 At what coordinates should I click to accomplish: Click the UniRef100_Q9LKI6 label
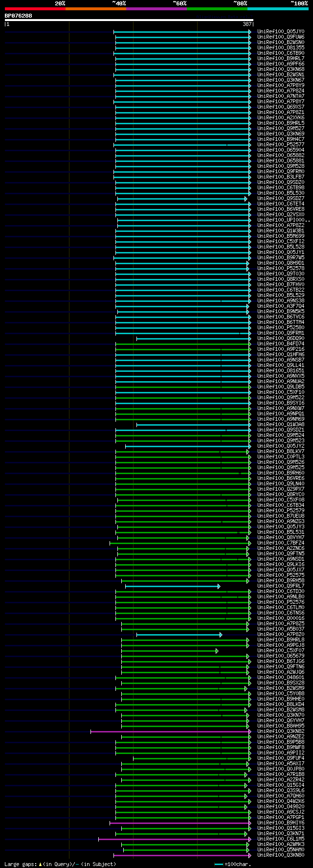point(281,565)
